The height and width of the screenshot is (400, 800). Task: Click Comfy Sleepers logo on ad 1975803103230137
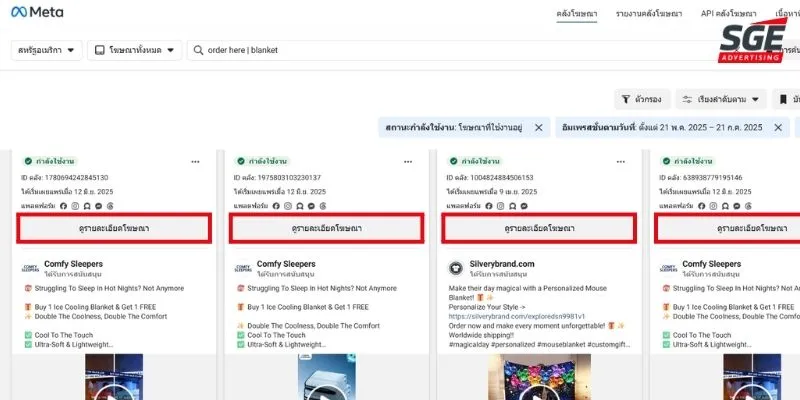pyautogui.click(x=243, y=268)
